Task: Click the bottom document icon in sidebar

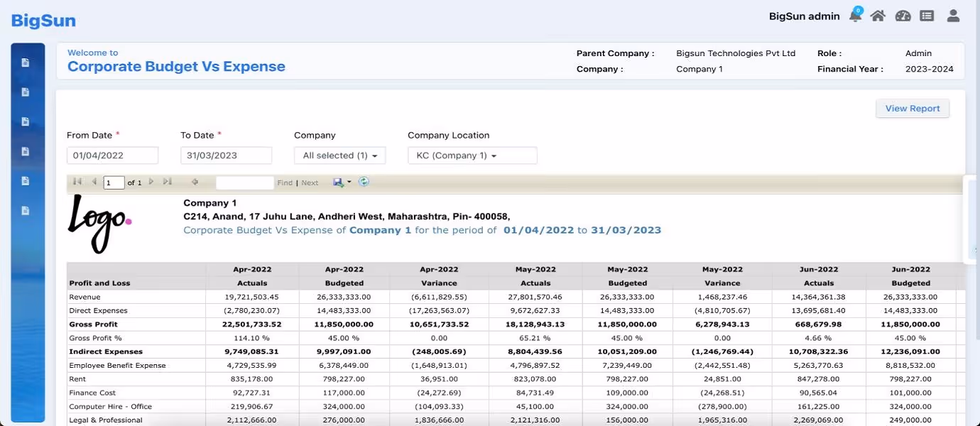Action: click(x=26, y=211)
